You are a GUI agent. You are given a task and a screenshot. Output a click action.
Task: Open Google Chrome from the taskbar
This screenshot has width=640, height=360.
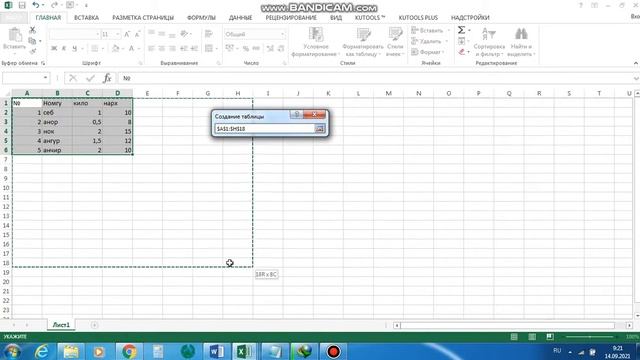coord(129,351)
